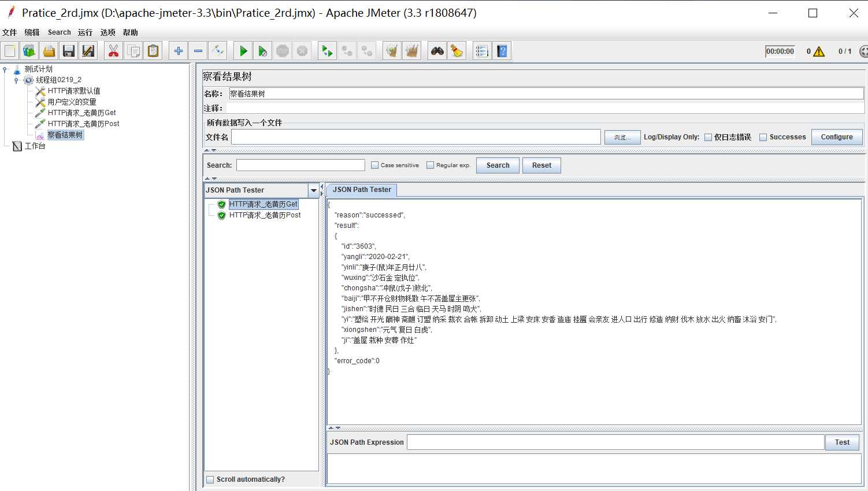Open the 帮助 menu

coord(131,32)
